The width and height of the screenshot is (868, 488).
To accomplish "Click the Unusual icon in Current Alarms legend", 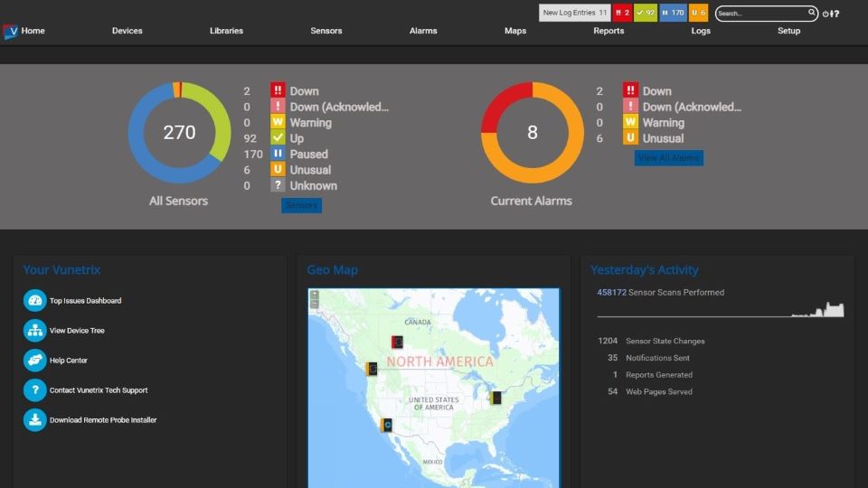I will pyautogui.click(x=630, y=137).
